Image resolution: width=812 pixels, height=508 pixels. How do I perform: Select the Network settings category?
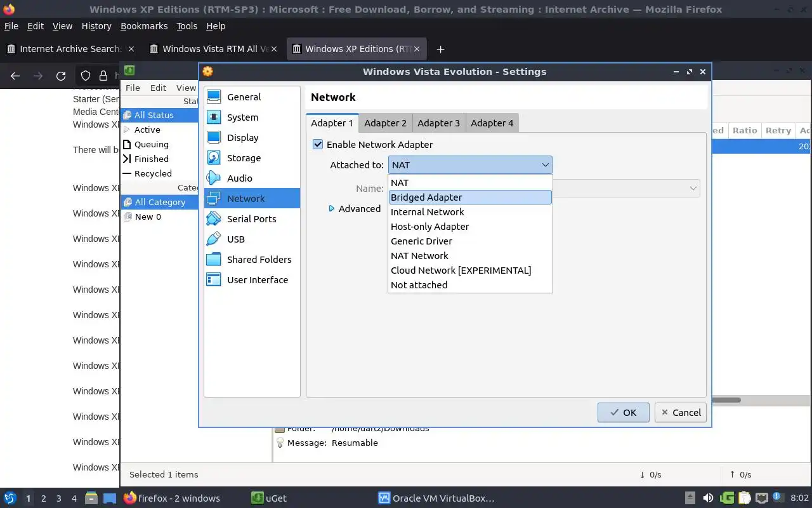click(252, 199)
